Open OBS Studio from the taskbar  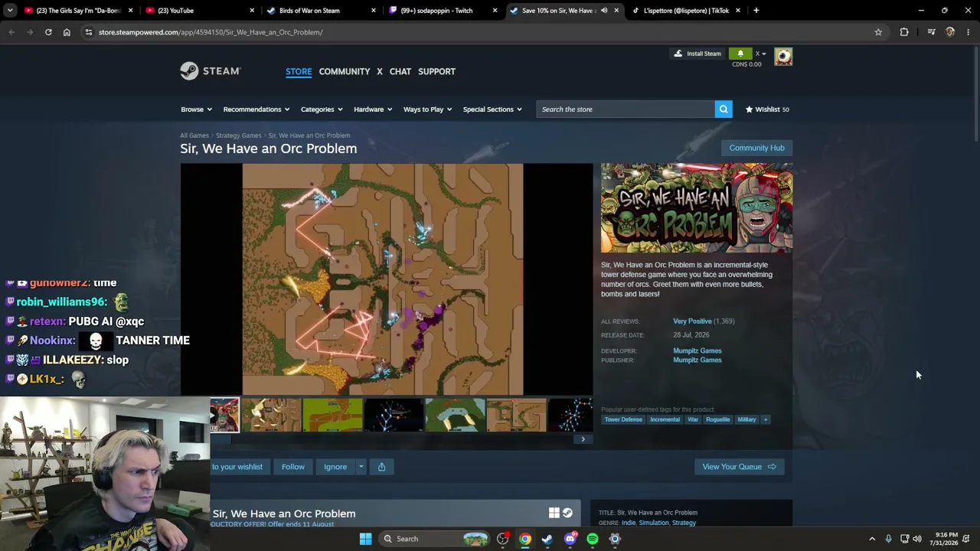pyautogui.click(x=502, y=539)
